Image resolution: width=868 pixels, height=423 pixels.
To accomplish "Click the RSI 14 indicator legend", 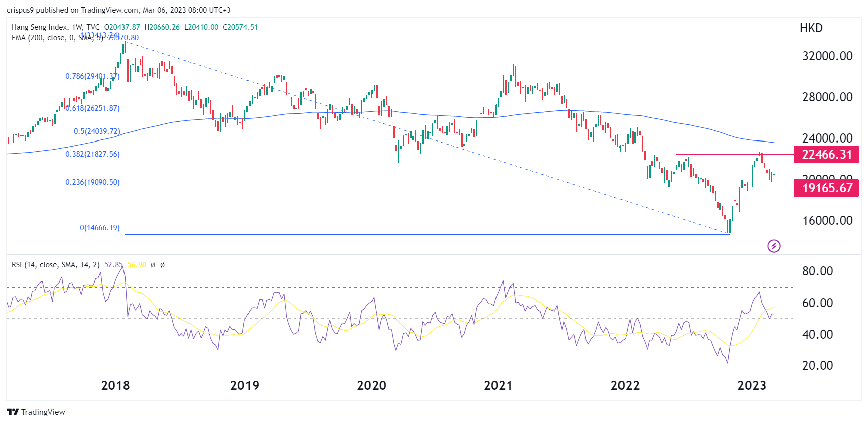I will tap(55, 265).
